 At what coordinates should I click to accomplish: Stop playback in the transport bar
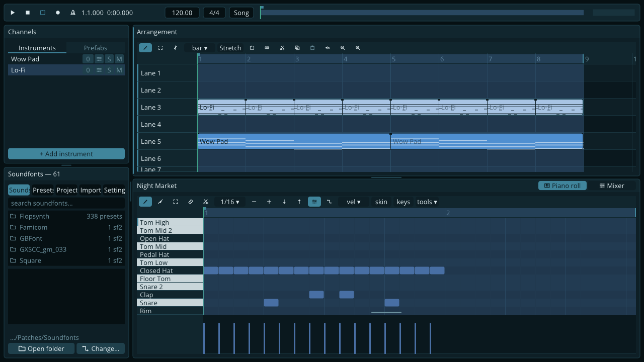(x=28, y=13)
